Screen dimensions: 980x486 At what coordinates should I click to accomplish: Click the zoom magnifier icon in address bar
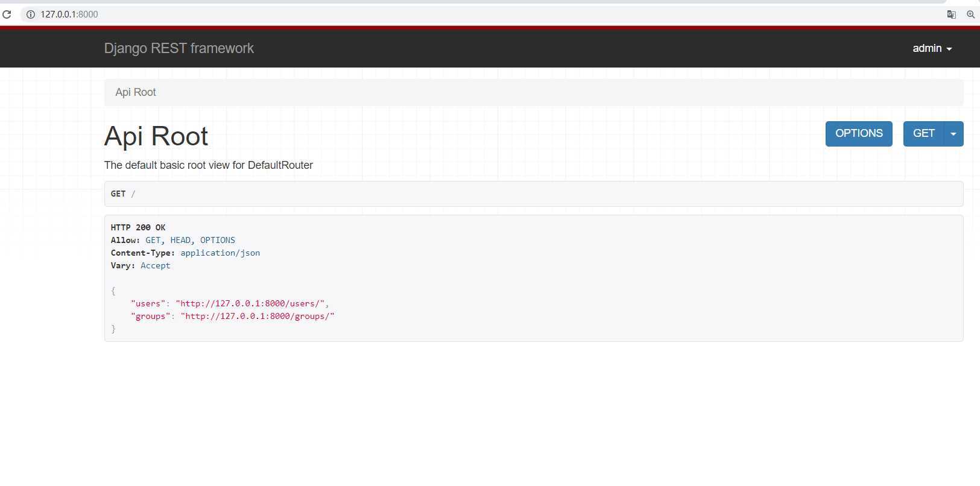[x=970, y=14]
